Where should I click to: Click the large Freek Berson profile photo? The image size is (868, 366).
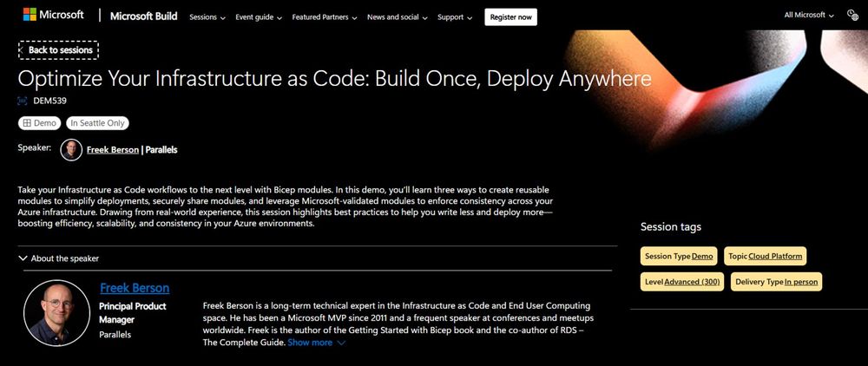tap(56, 313)
